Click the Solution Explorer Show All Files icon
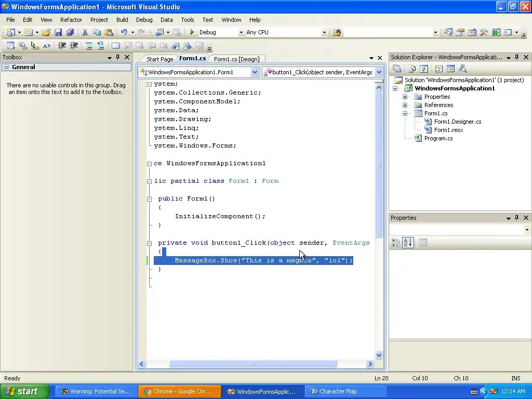 [412, 69]
